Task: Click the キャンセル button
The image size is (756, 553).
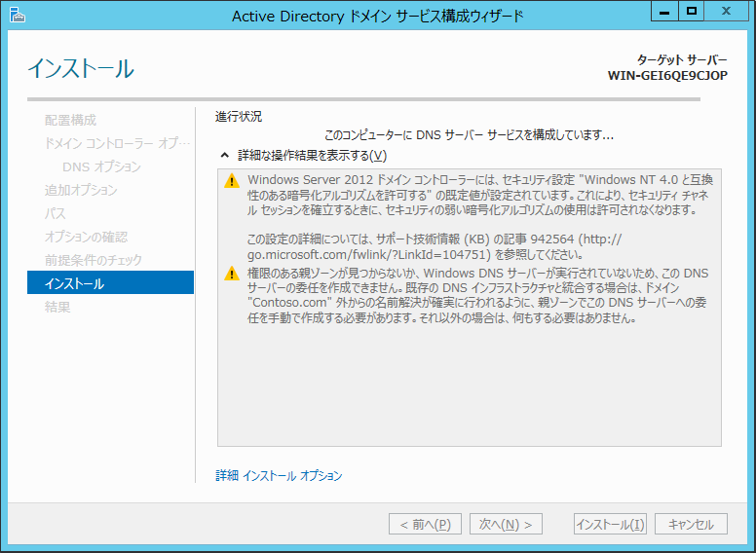Action: [691, 524]
